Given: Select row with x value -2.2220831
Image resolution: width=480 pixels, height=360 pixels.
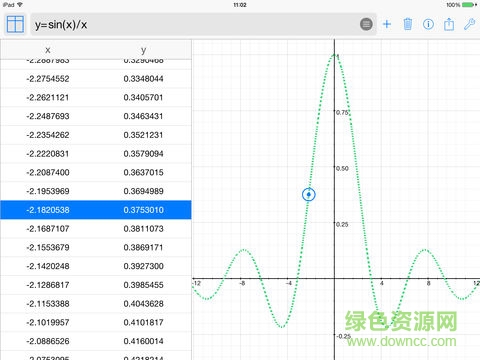Looking at the screenshot, I should [x=96, y=154].
